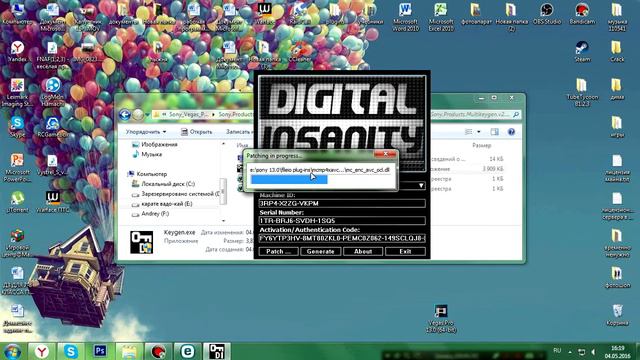Open the Windows Start button
The height and width of the screenshot is (360, 640).
tap(13, 351)
